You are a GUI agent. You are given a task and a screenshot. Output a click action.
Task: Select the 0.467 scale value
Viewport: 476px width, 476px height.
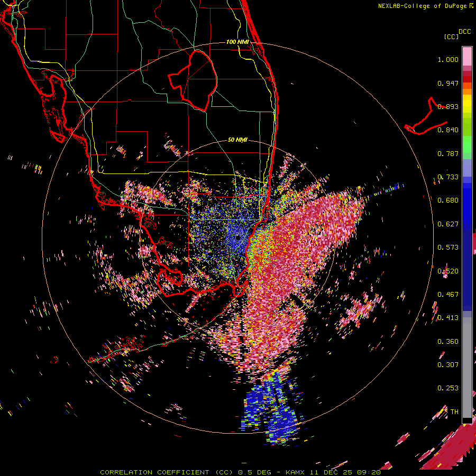[x=448, y=294]
